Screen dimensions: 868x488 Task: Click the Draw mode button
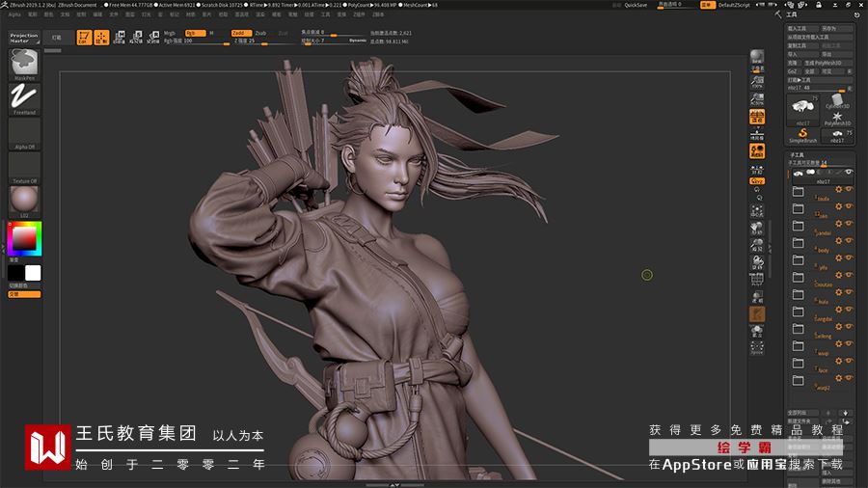point(101,39)
